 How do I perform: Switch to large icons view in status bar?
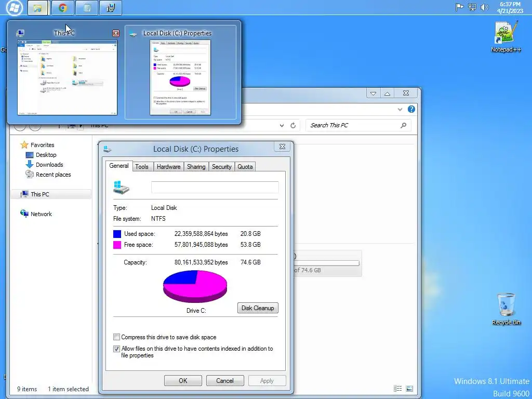click(409, 389)
